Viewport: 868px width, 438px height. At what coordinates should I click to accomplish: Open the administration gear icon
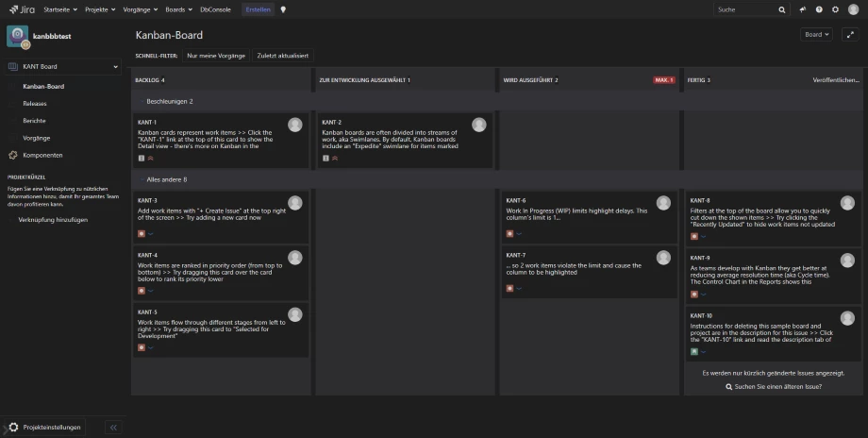click(835, 9)
